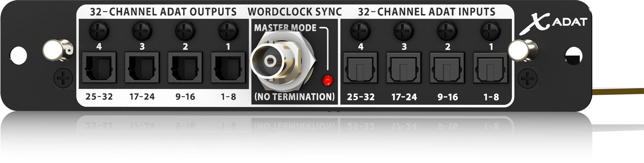644x163 pixels.
Task: Click the X ADAT logo
Action: pyautogui.click(x=553, y=23)
